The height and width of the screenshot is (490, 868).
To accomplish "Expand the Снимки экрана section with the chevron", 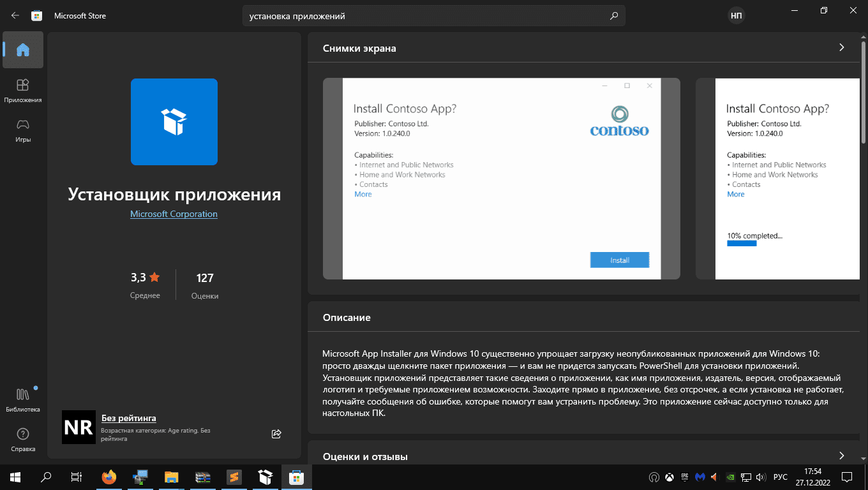I will click(841, 48).
